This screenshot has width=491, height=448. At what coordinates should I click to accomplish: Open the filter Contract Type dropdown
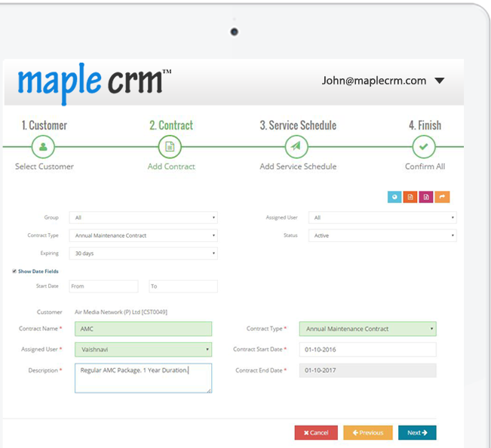coord(143,235)
